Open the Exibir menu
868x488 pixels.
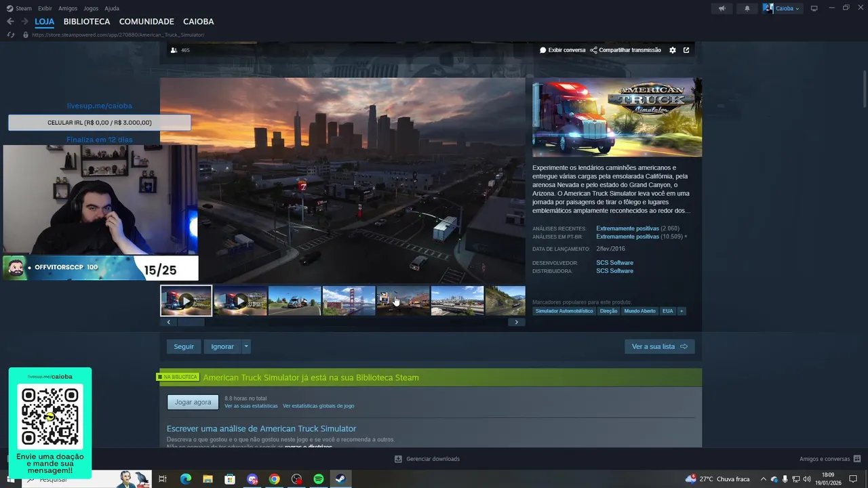45,8
